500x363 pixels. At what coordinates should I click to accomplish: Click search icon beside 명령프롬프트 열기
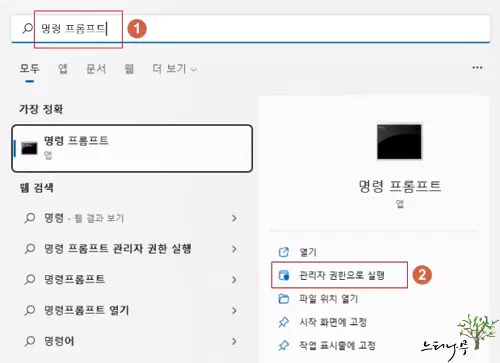point(30,310)
